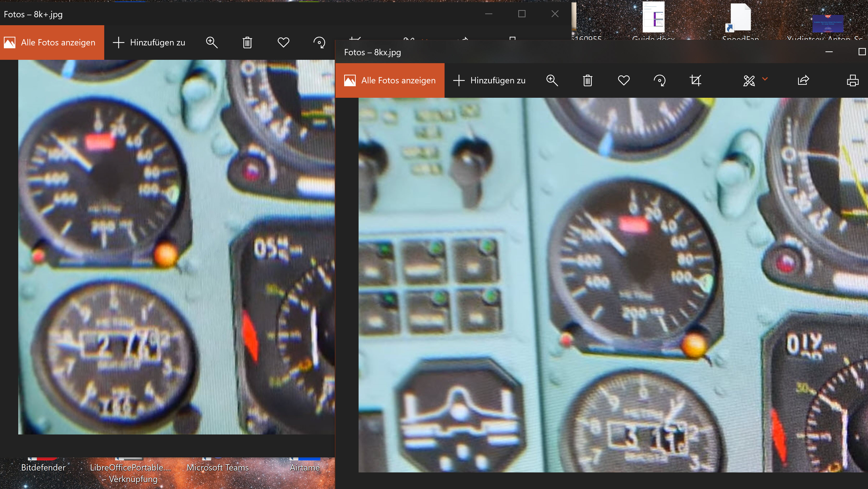Minimize the 8kx.jpg Fotos window
This screenshot has width=868, height=489.
point(829,52)
